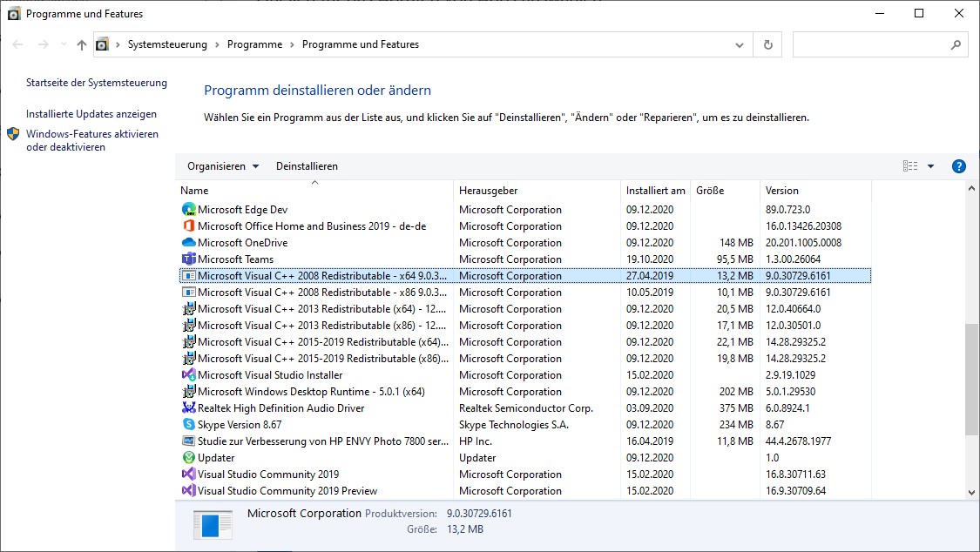Image resolution: width=980 pixels, height=552 pixels.
Task: Select Microsoft OneDrive program name
Action: pos(242,242)
